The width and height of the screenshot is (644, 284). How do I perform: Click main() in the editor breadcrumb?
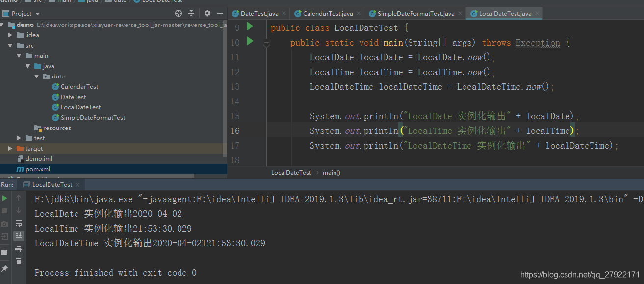click(x=332, y=173)
